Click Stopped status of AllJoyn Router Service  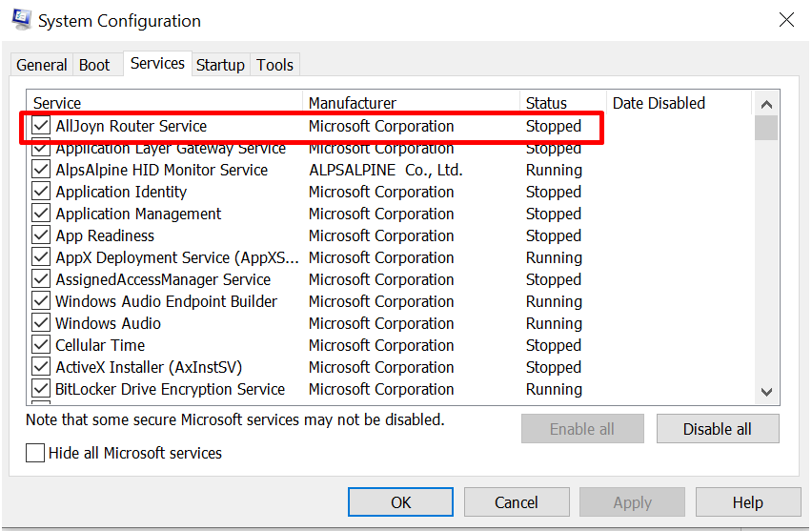pos(553,126)
